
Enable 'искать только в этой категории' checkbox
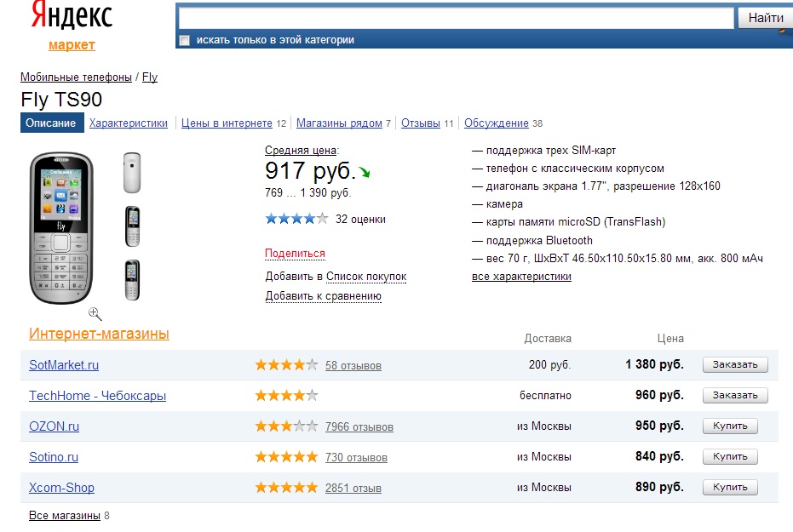[185, 40]
